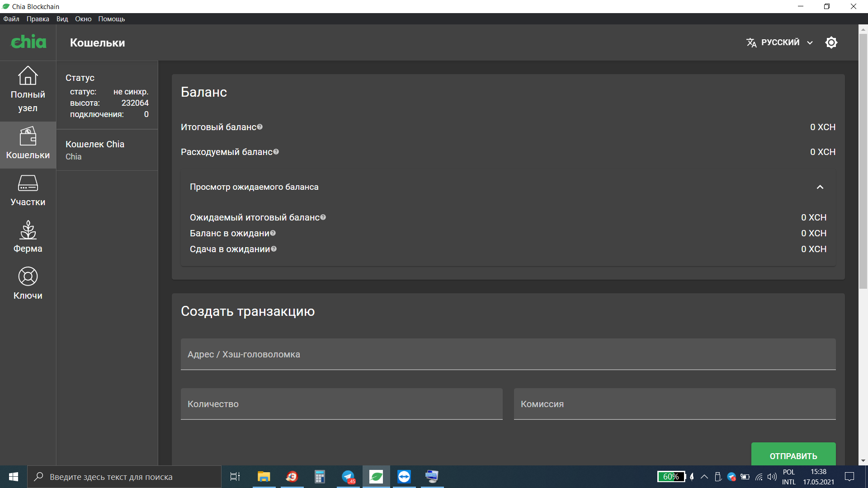The image size is (868, 488).
Task: Click the Chia logo
Action: pyautogui.click(x=28, y=42)
